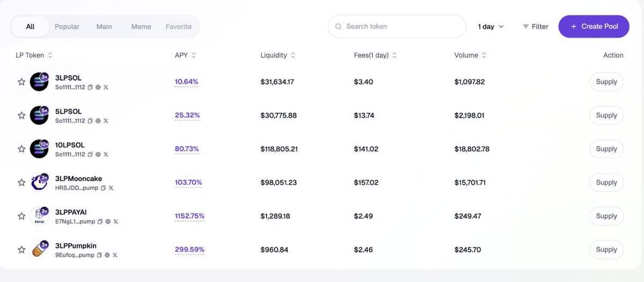The height and width of the screenshot is (282, 644).
Task: Copy the 3LPSOL token address
Action: coord(90,87)
